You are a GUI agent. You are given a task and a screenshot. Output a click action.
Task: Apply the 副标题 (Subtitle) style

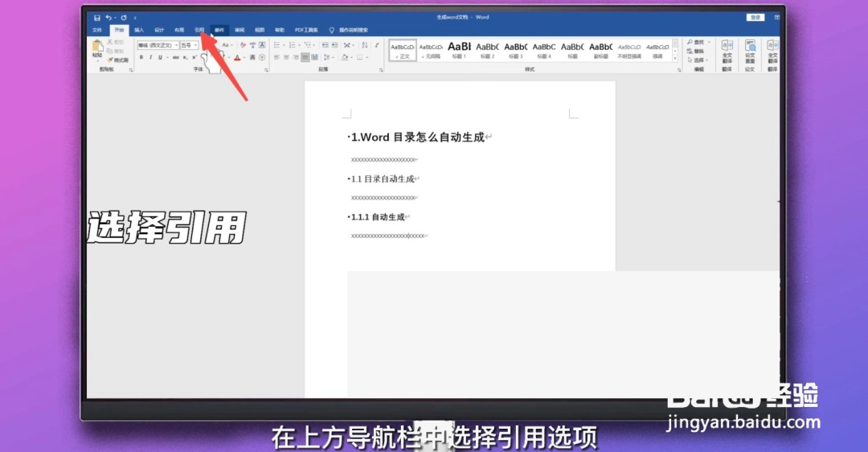[600, 51]
